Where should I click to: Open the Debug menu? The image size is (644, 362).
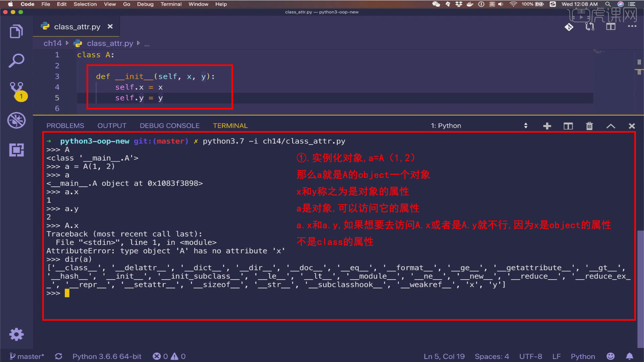pos(145,4)
